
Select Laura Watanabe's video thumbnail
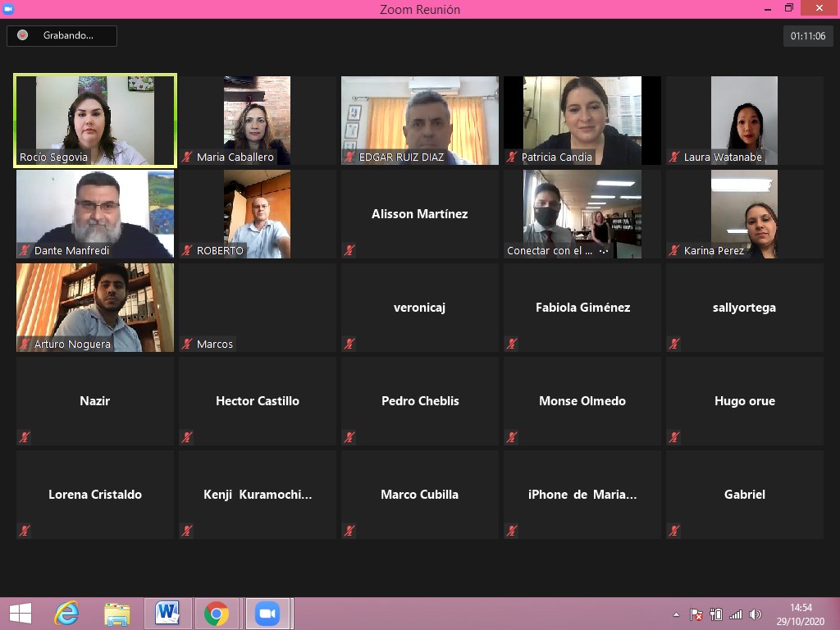pos(744,121)
